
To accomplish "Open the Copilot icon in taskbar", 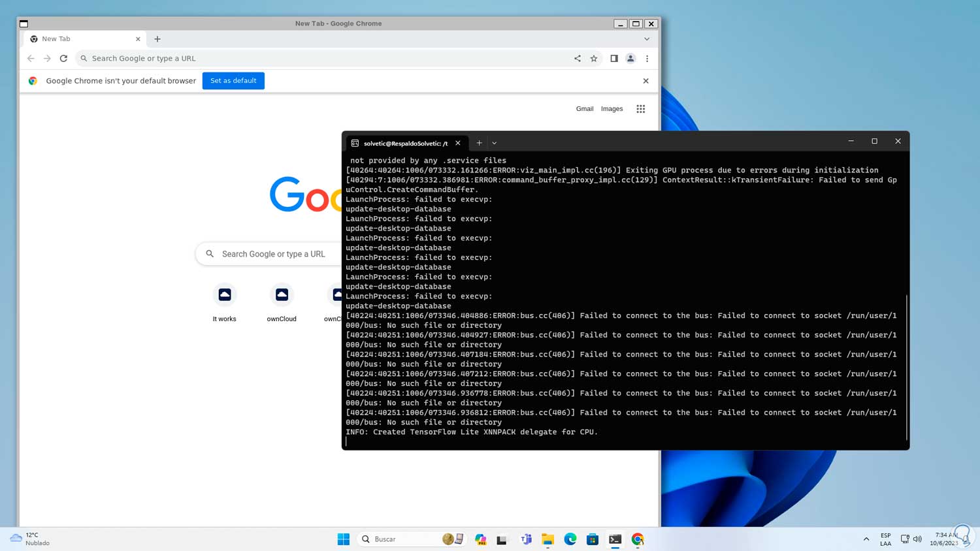I will (481, 539).
